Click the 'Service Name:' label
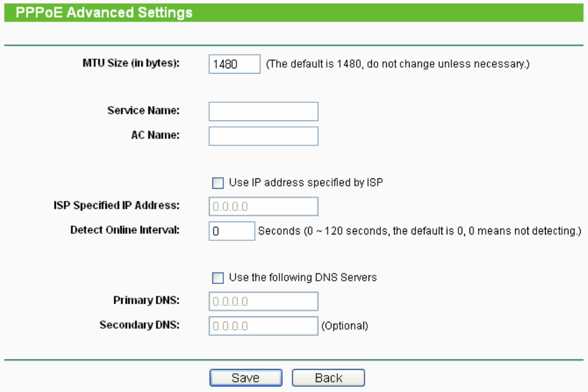588x392 pixels. [143, 111]
